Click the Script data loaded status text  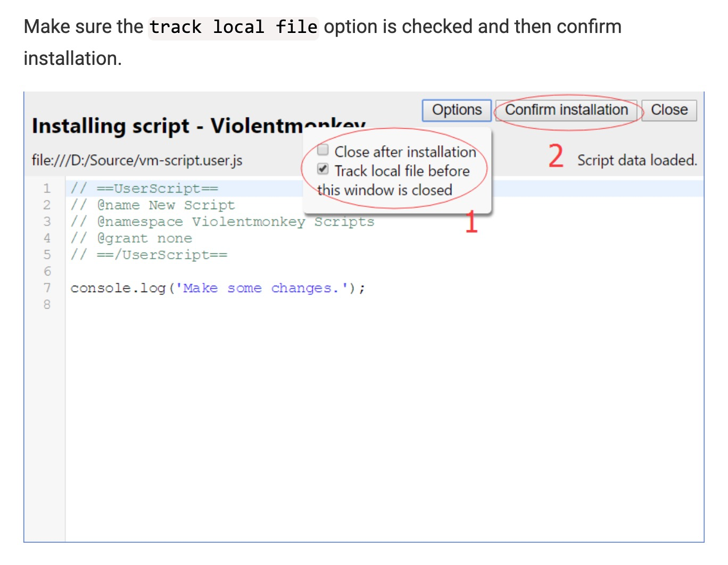[636, 160]
